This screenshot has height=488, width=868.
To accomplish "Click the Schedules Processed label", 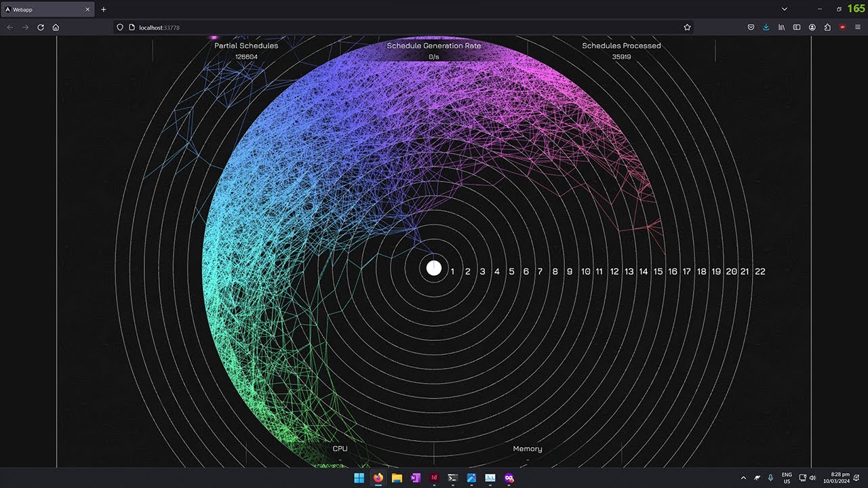I will click(x=621, y=45).
